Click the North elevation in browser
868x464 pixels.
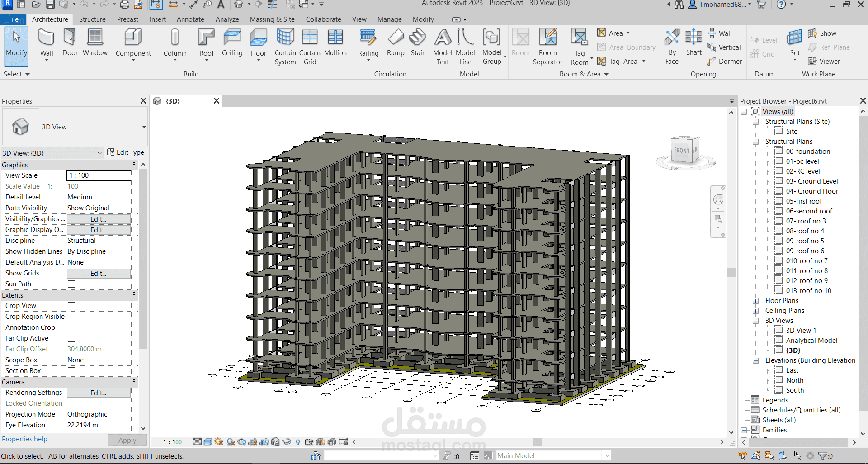[795, 380]
